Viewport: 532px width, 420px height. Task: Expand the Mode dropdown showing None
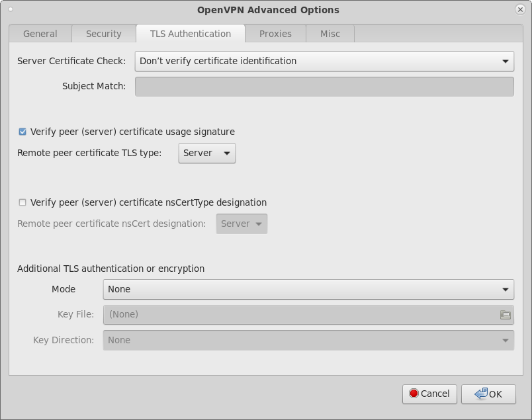tap(308, 290)
